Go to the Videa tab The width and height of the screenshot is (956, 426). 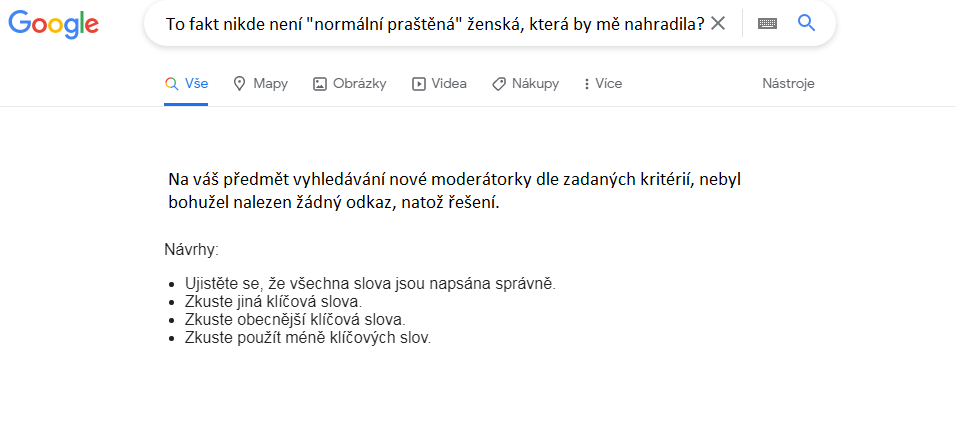(x=439, y=84)
